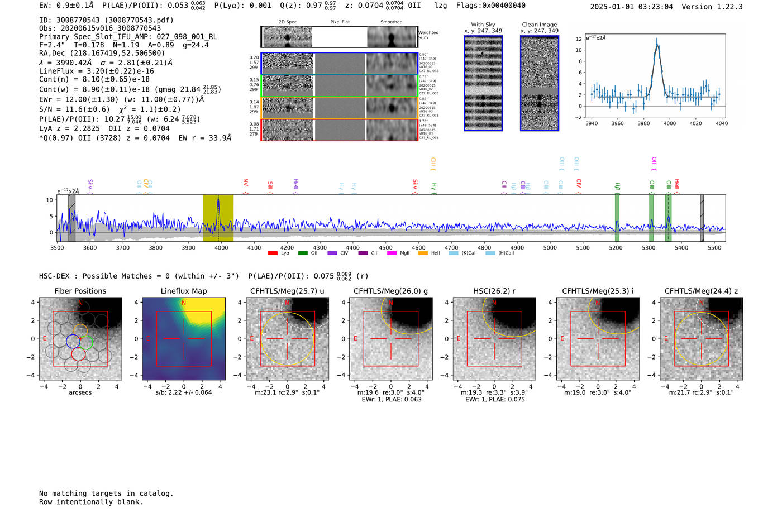This screenshot has width=782, height=532.
Task: Select the CFHTLS/Meg(25.7) u cutout
Action: [x=287, y=339]
